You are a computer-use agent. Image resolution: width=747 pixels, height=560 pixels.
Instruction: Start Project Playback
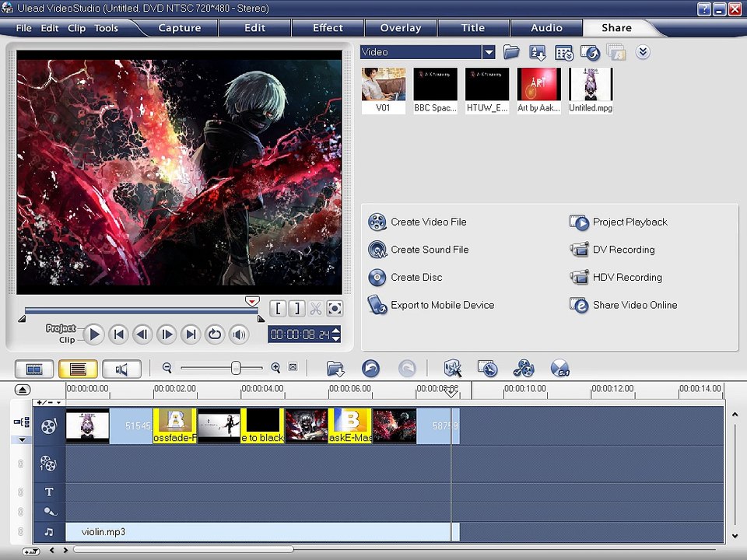pos(619,222)
